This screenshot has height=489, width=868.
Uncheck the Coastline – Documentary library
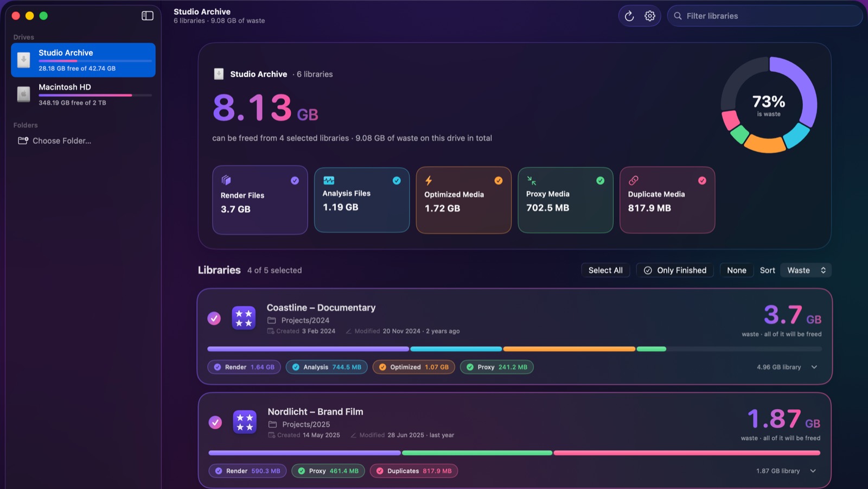pyautogui.click(x=214, y=319)
